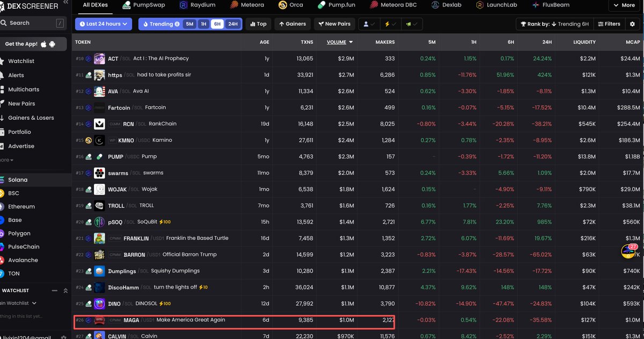The width and height of the screenshot is (644, 339).
Task: Click the Top button
Action: (258, 24)
